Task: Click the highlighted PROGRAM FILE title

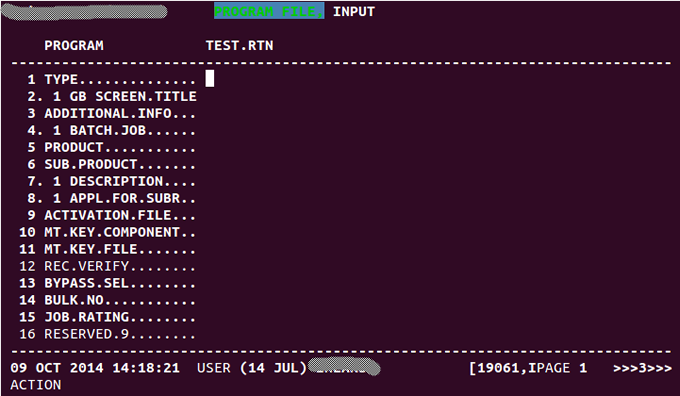Action: (269, 11)
